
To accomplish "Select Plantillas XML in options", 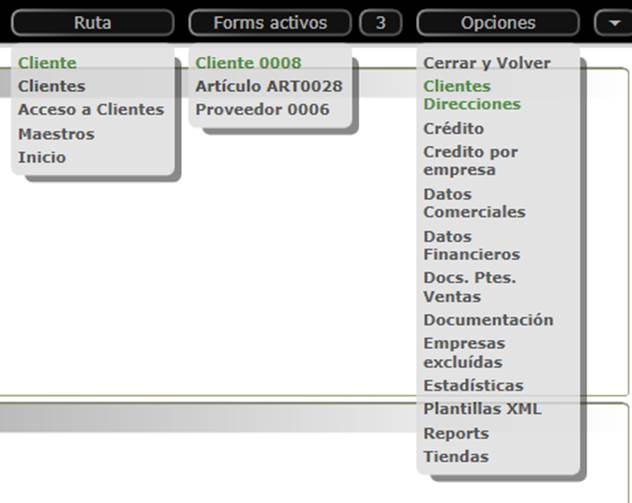I will click(x=482, y=409).
